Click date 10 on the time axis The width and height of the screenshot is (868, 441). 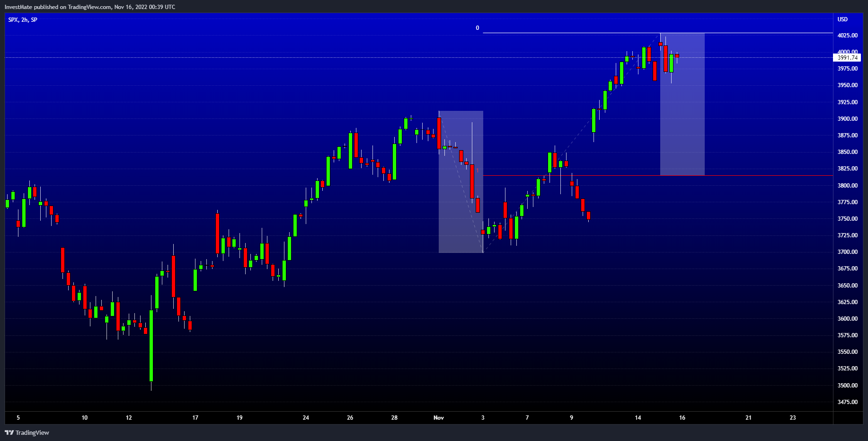click(85, 418)
